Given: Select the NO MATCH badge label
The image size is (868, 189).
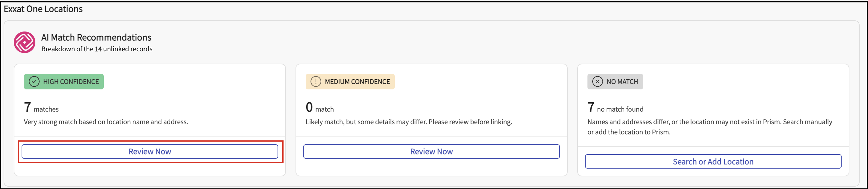Looking at the screenshot, I should pyautogui.click(x=622, y=82).
